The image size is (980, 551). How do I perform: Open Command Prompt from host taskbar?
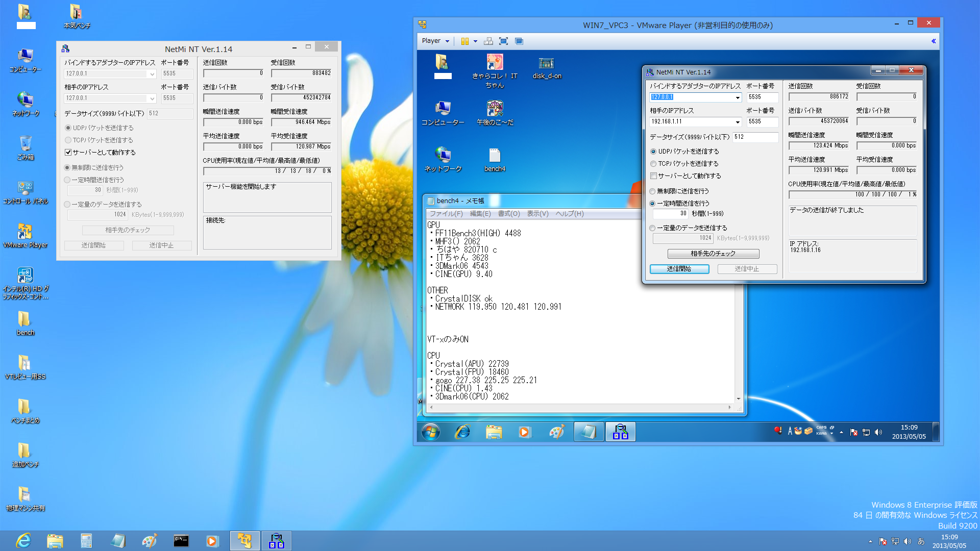click(181, 541)
